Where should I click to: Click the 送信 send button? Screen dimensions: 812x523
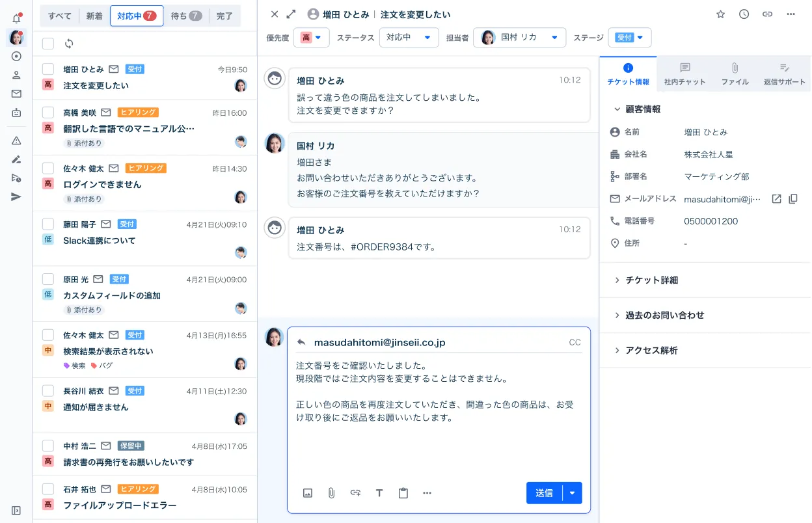(545, 493)
